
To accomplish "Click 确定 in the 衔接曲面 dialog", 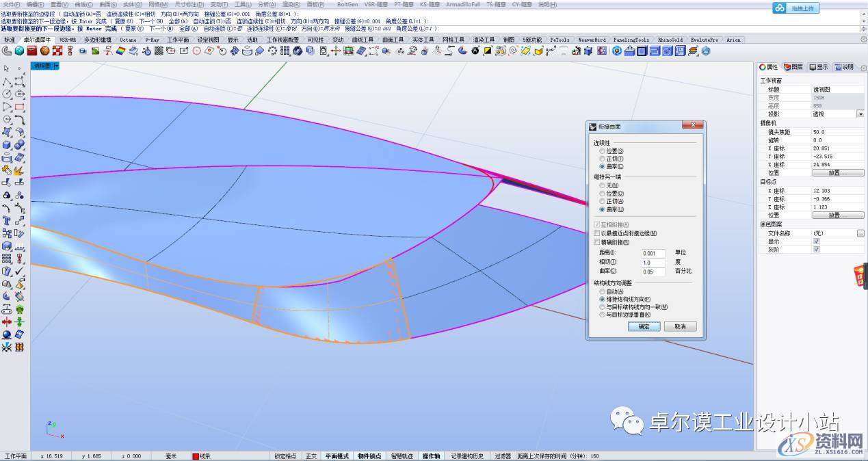I will [x=644, y=327].
